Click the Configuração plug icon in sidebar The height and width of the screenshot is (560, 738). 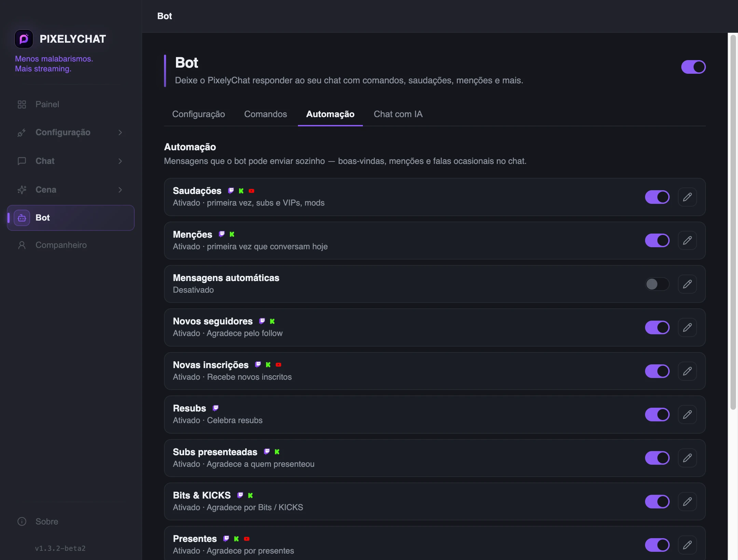[22, 132]
